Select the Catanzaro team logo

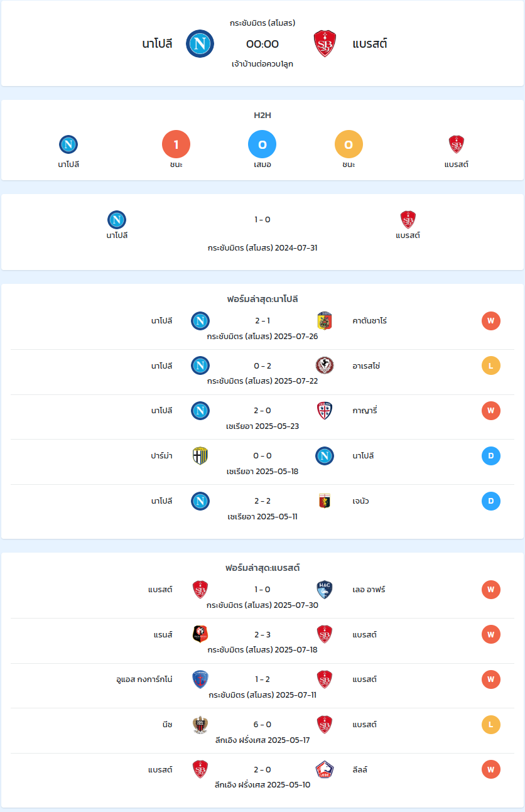(x=325, y=321)
